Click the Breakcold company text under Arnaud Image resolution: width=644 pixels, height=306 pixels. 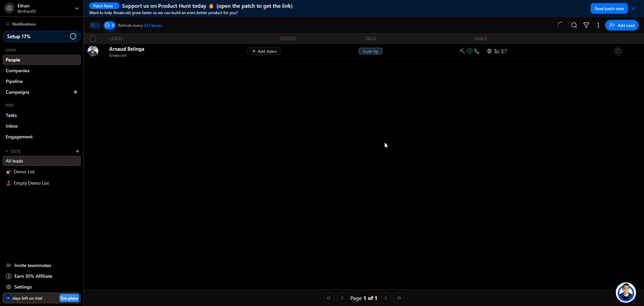[x=118, y=55]
